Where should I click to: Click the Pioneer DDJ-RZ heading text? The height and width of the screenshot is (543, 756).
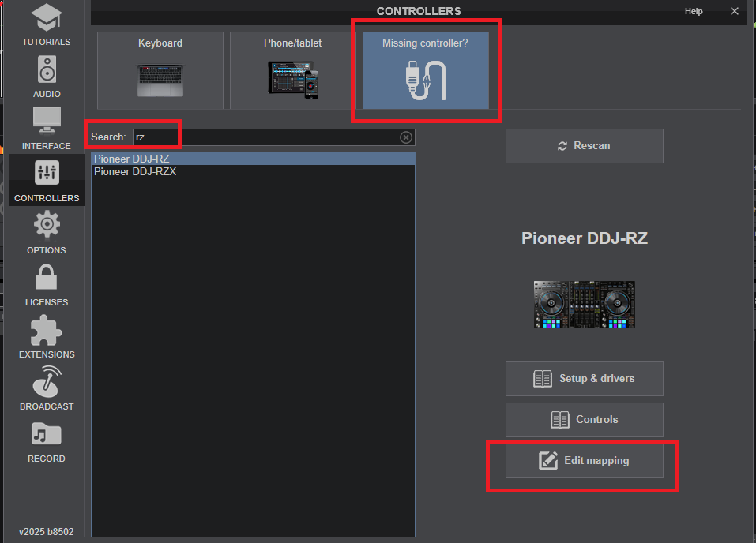(x=585, y=238)
